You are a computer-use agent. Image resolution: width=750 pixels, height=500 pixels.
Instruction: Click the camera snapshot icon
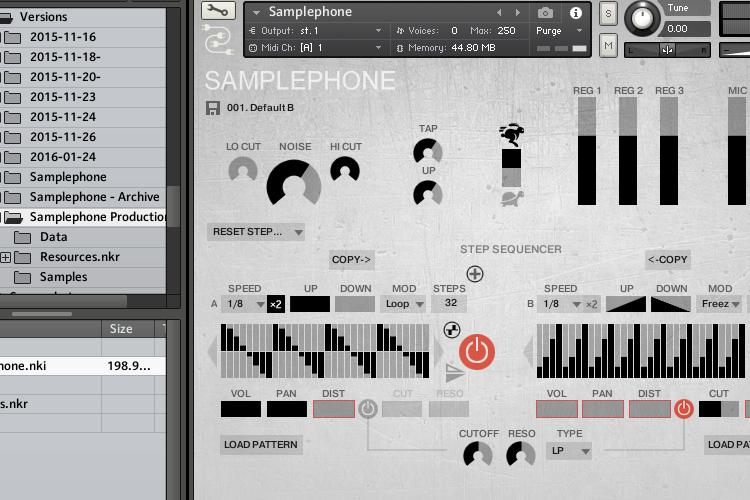(x=545, y=13)
